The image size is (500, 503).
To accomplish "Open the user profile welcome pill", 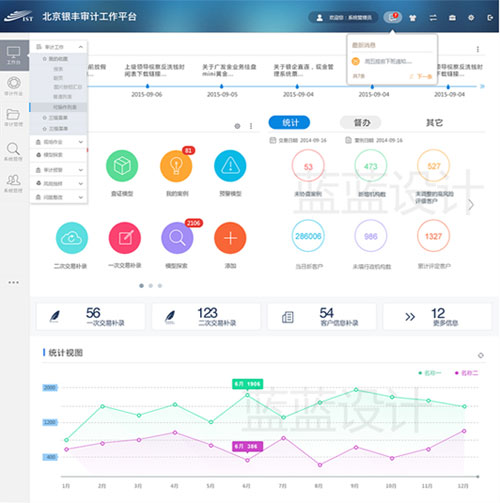I will (x=344, y=17).
